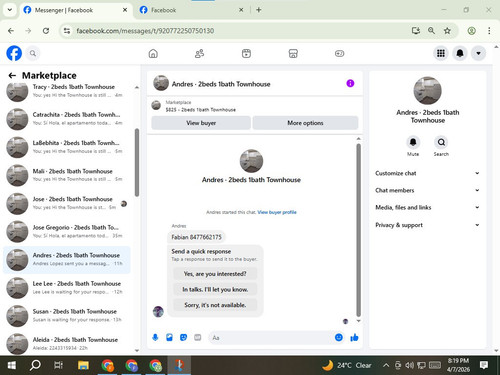Open the Friends icon in top navigation
500x375 pixels.
pos(199,53)
